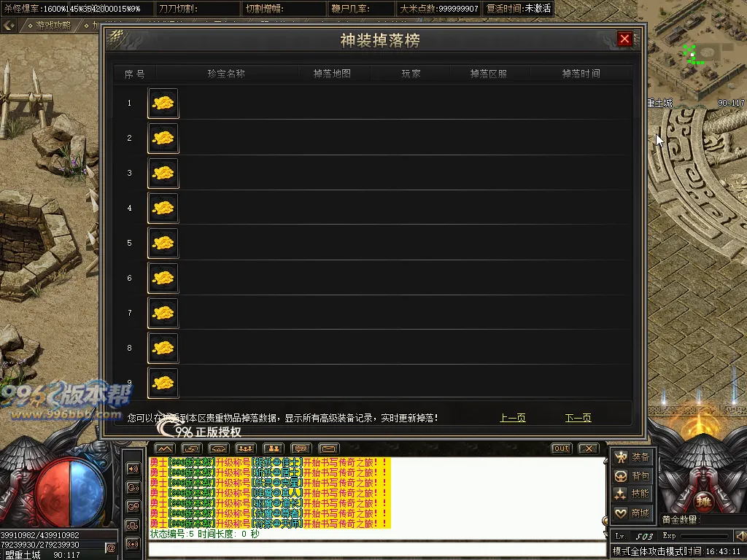Viewport: 747px width, 560px height.
Task: Click the envelope mail icon above chat
Action: [x=328, y=448]
